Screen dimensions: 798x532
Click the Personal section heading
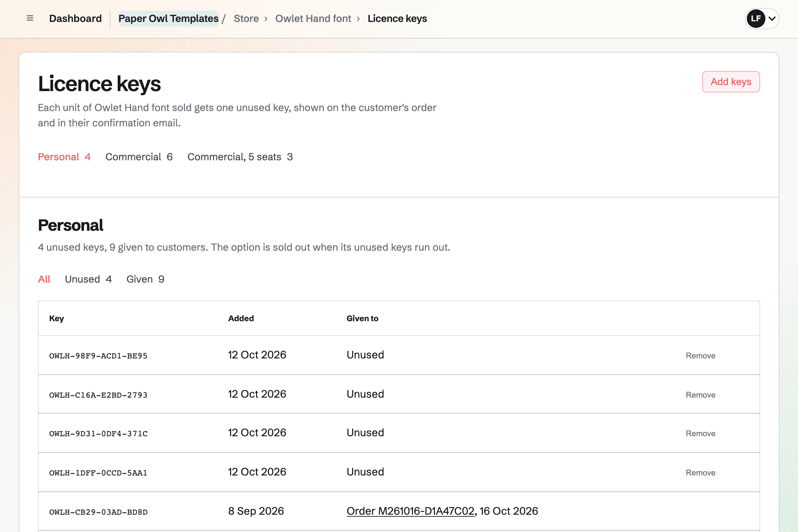(70, 225)
